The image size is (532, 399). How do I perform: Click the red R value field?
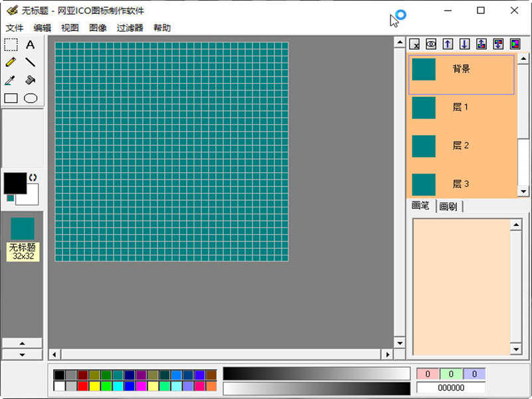click(428, 374)
